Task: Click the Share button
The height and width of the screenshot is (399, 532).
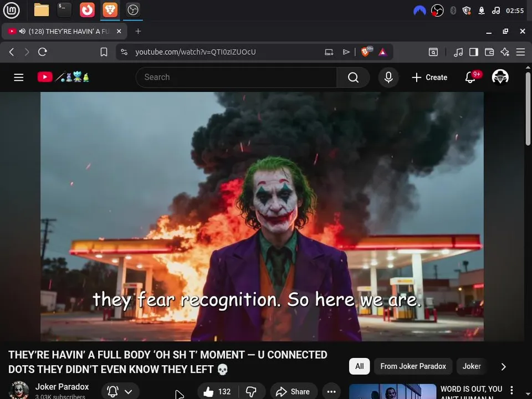Action: click(294, 392)
